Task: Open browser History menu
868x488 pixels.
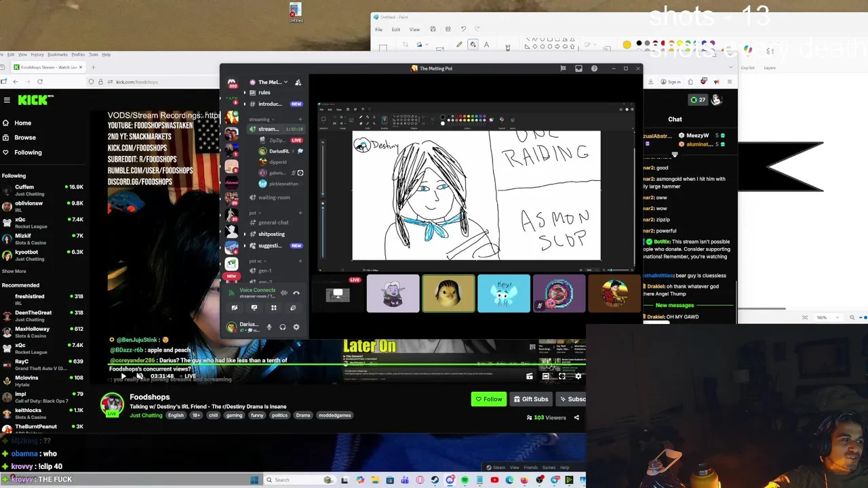Action: (x=37, y=54)
